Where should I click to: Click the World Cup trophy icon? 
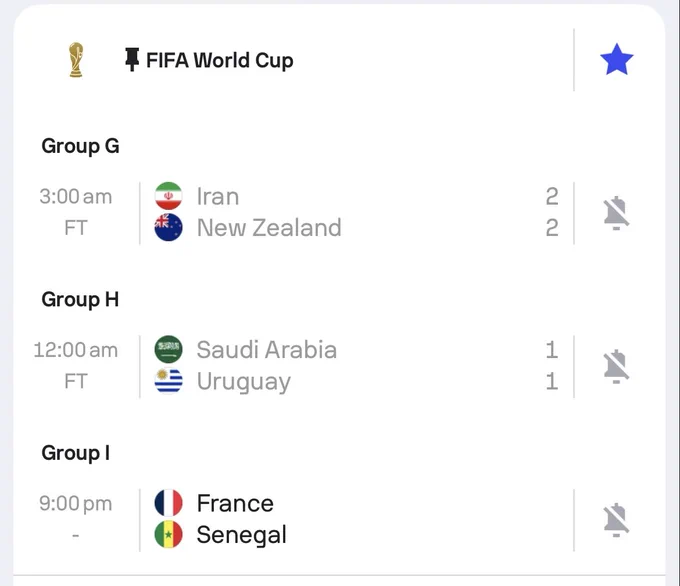coord(76,60)
